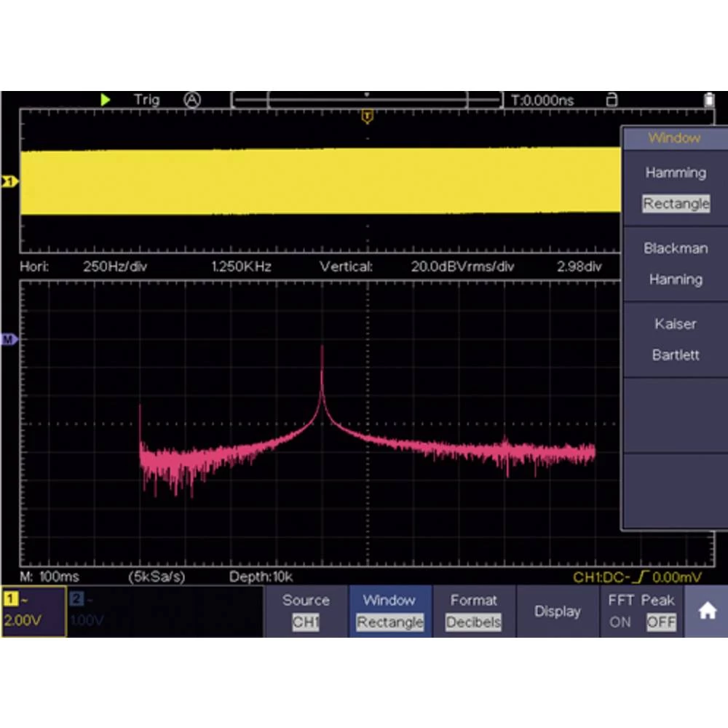Open the Home menu icon
The width and height of the screenshot is (728, 728).
[x=707, y=612]
